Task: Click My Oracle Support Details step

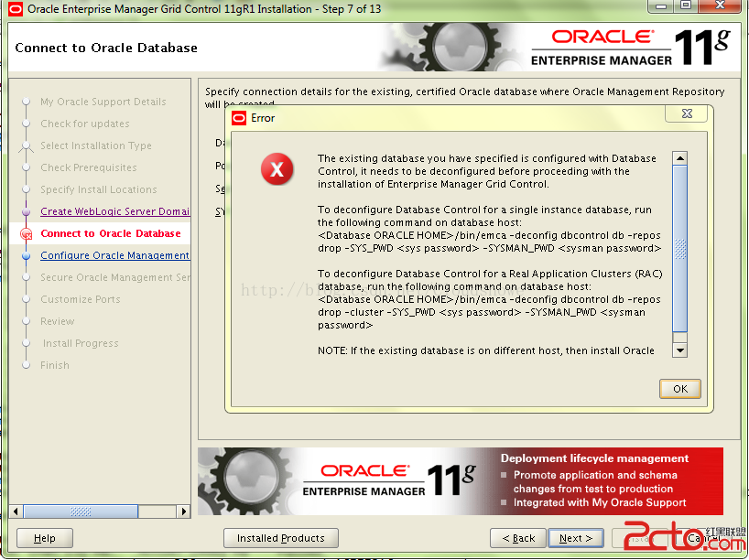Action: pyautogui.click(x=103, y=102)
